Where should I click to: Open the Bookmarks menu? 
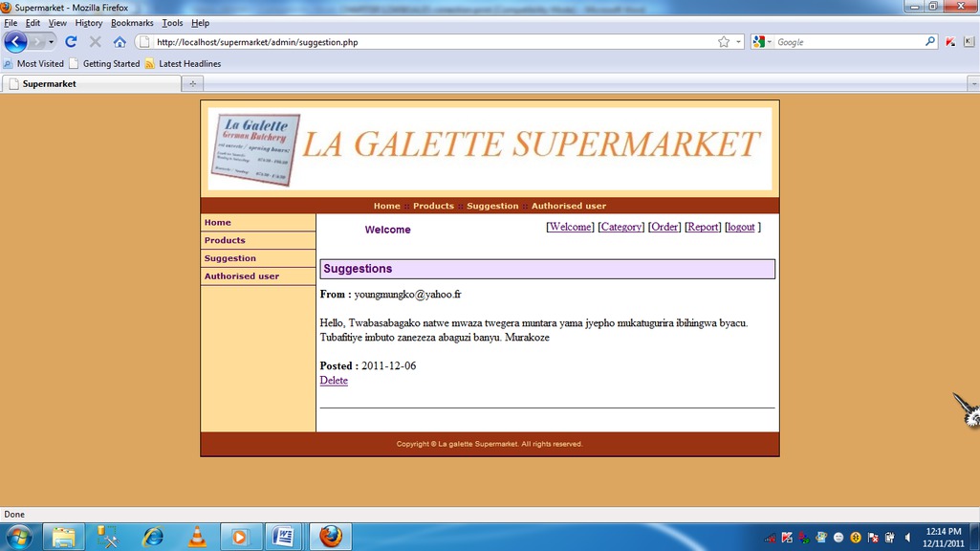132,23
